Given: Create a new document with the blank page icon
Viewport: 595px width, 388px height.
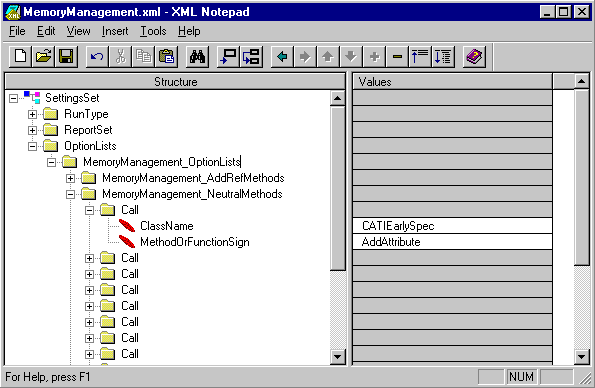Looking at the screenshot, I should 20,57.
